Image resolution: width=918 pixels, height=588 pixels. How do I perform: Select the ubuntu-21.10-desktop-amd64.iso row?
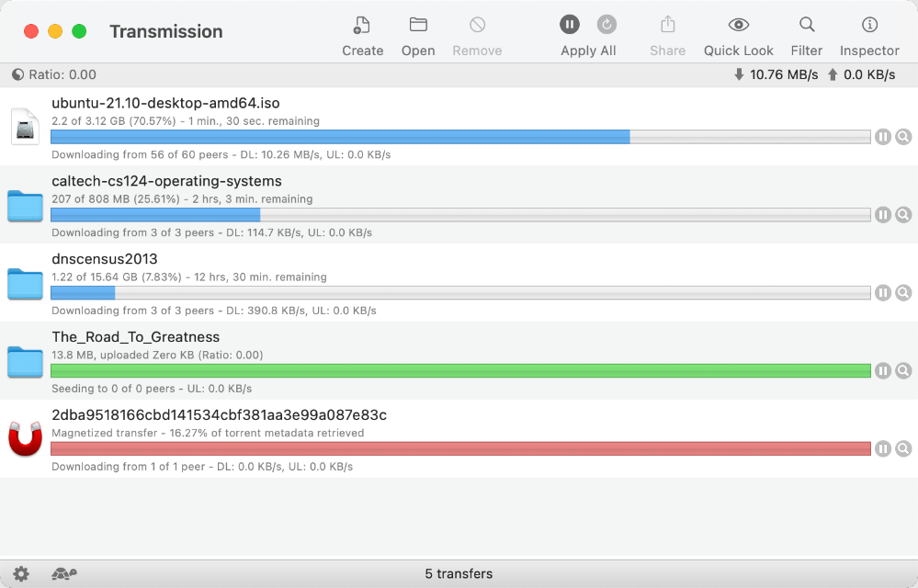click(x=459, y=127)
